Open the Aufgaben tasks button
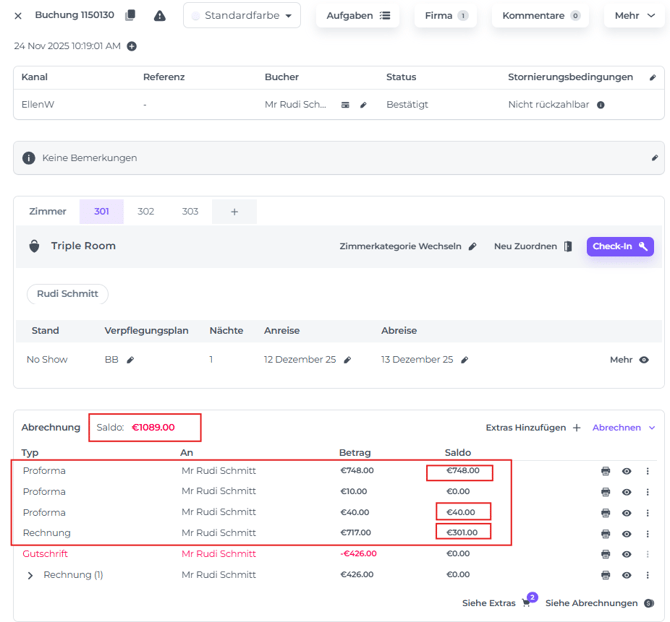Screen dimensions: 670x622 pos(357,16)
